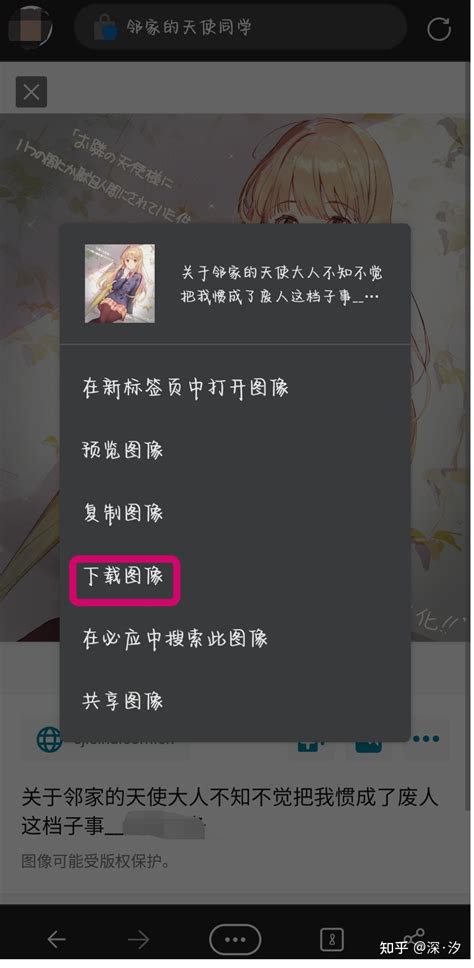This screenshot has height=968, width=474.
Task: Open the blue three-dot more options icon
Action: pyautogui.click(x=426, y=738)
